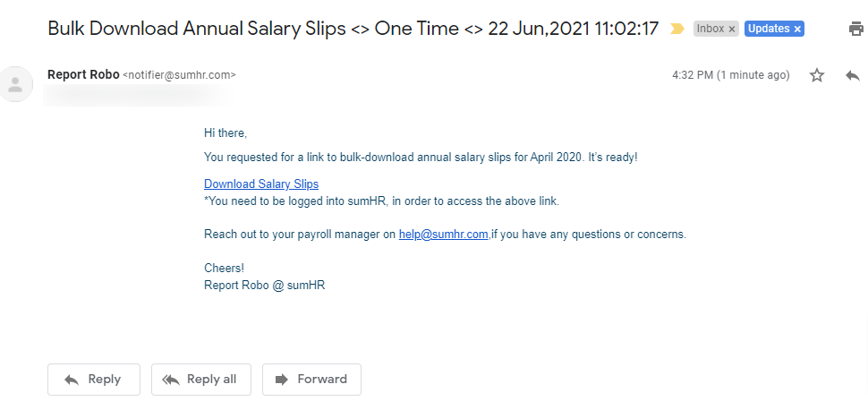Viewport: 868px width, 410px height.
Task: Open the Download Salary Slips link
Action: pyautogui.click(x=261, y=184)
